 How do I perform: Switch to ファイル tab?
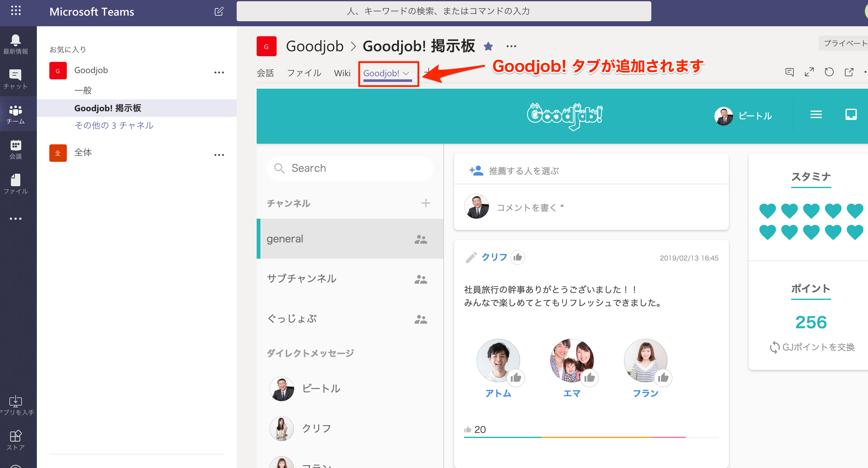coord(304,73)
